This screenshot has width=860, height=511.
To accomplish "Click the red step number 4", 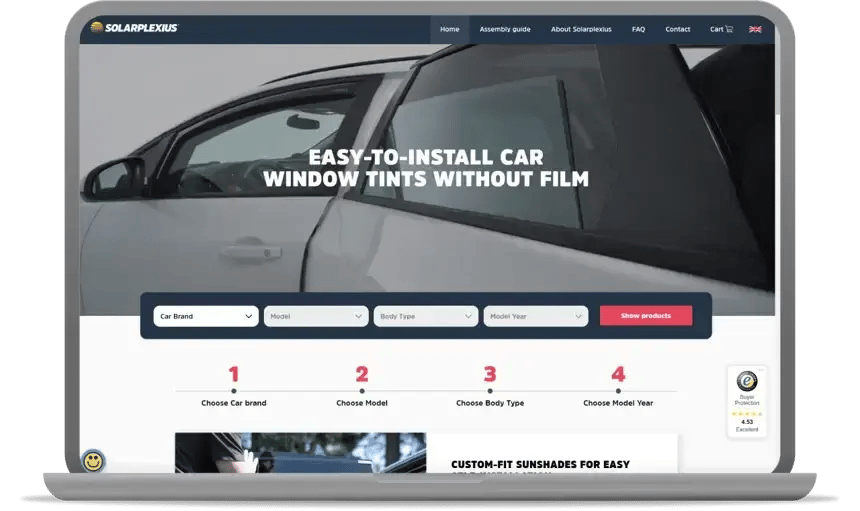I will click(618, 375).
